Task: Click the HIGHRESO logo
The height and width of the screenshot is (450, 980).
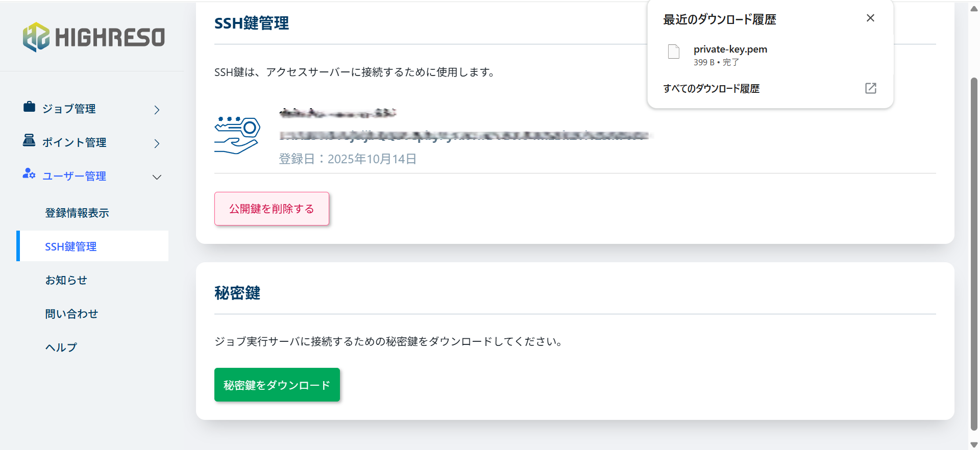Action: pos(94,37)
